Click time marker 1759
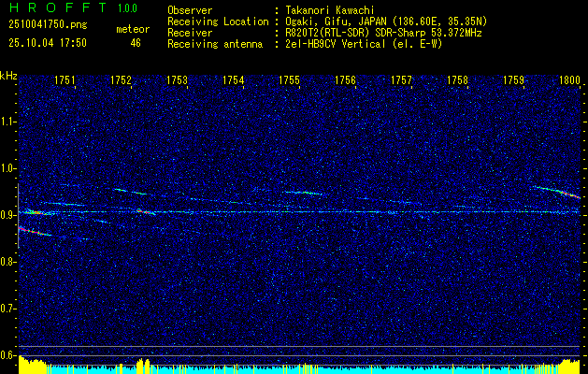 (x=514, y=79)
